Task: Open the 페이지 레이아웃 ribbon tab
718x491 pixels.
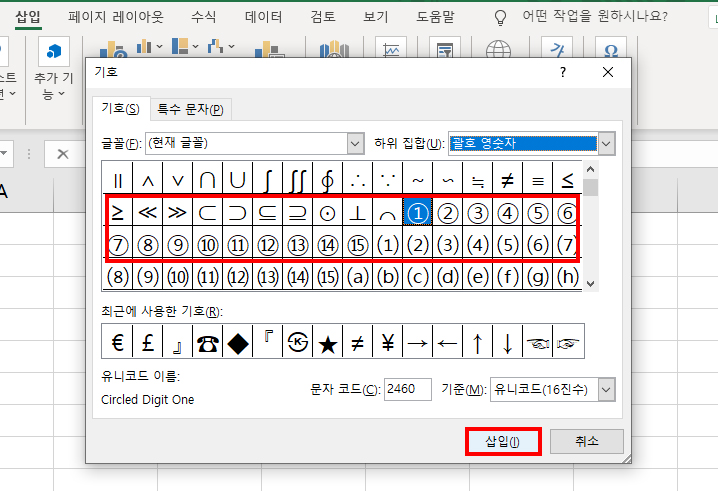Action: (x=116, y=17)
